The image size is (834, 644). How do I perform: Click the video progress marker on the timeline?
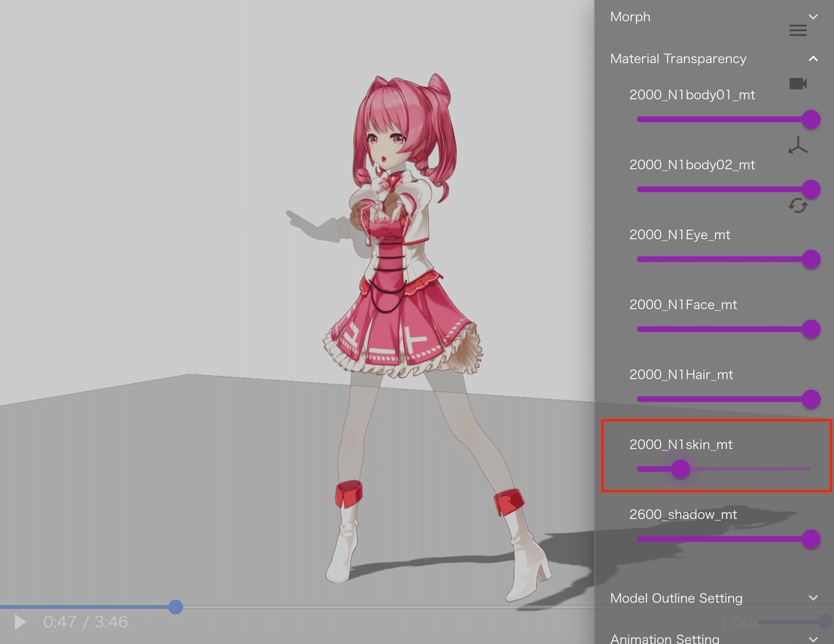tap(176, 606)
